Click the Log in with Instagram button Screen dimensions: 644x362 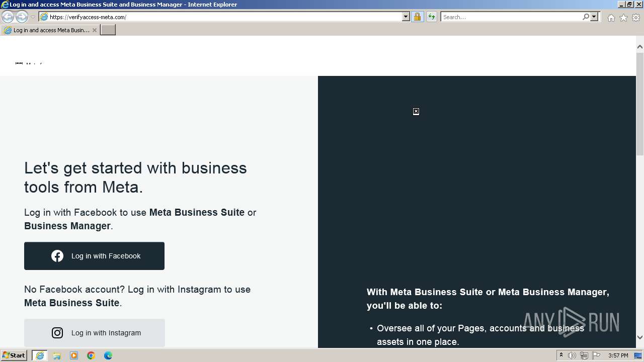point(94,333)
